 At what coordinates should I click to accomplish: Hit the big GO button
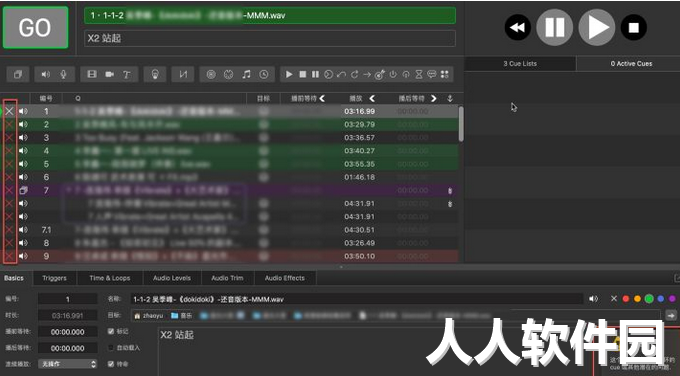(x=35, y=27)
